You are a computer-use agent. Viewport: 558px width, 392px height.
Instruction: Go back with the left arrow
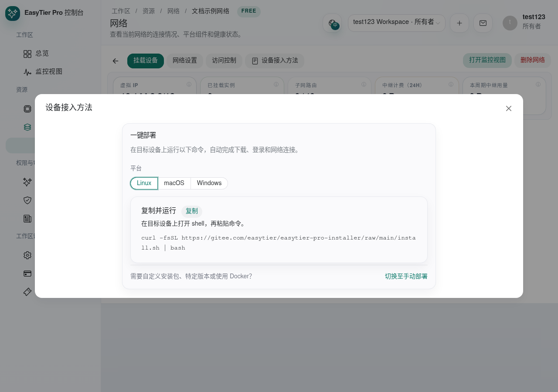click(116, 61)
